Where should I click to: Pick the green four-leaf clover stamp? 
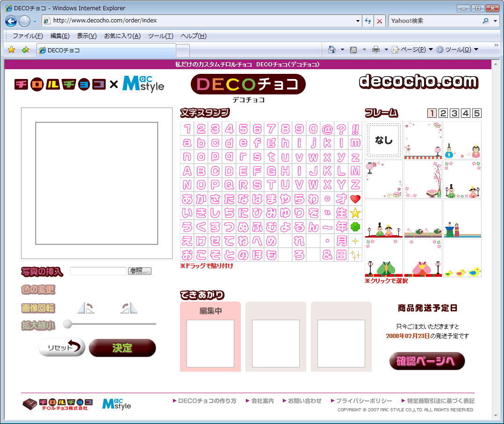point(355,227)
